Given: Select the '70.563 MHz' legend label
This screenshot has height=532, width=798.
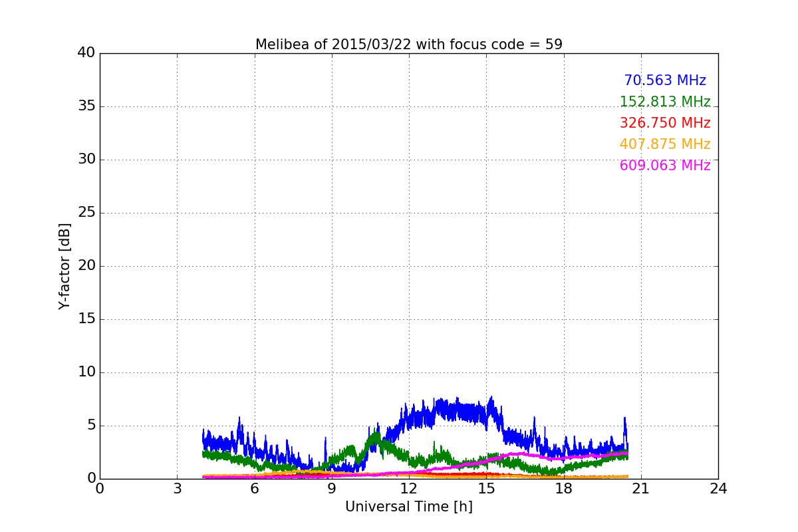Looking at the screenshot, I should 665,80.
